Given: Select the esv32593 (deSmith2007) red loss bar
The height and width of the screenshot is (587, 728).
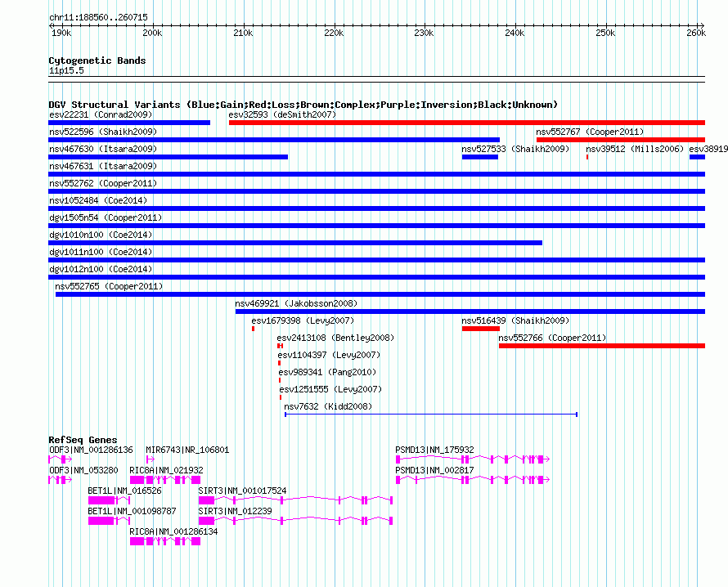Looking at the screenshot, I should pos(467,123).
